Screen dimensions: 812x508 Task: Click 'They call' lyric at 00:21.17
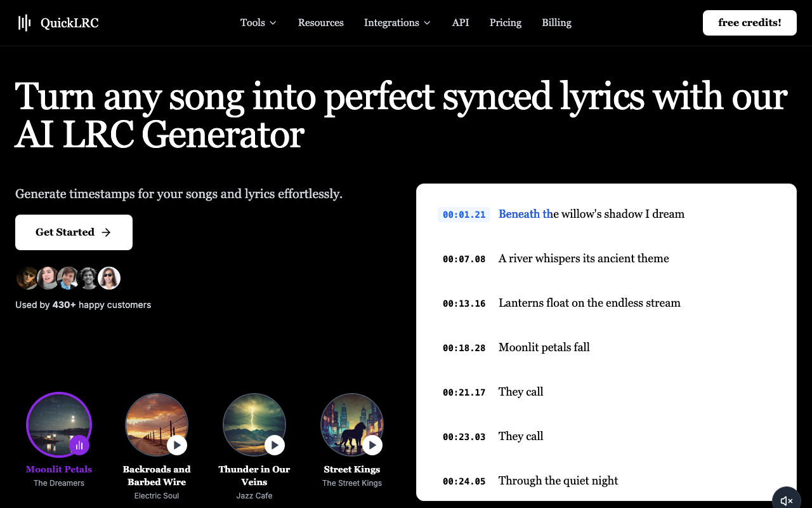click(x=521, y=392)
